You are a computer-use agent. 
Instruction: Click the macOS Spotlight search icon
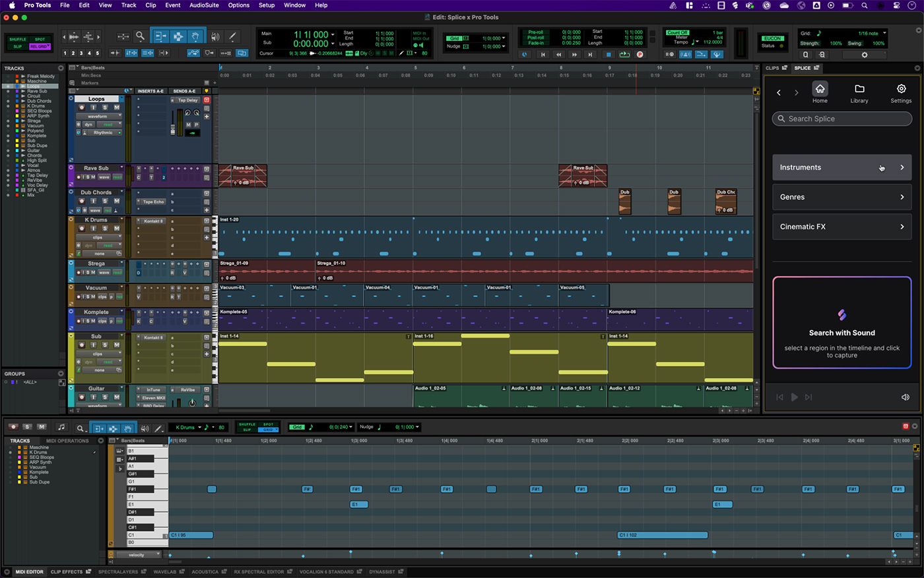tap(864, 5)
